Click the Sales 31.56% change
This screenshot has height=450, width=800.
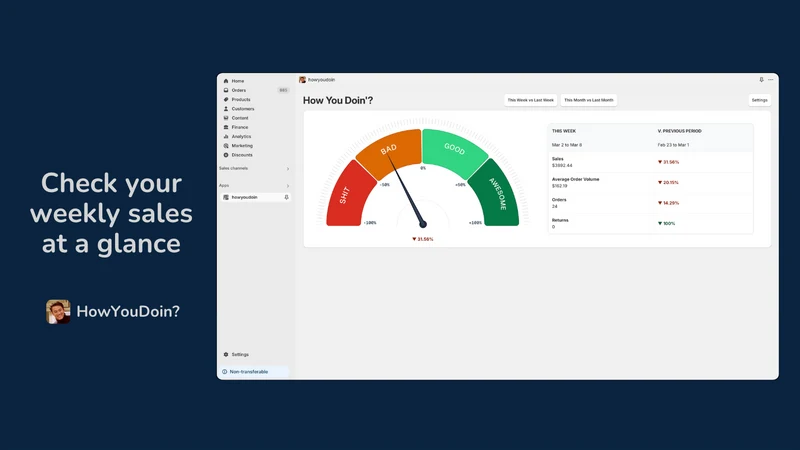coord(668,162)
